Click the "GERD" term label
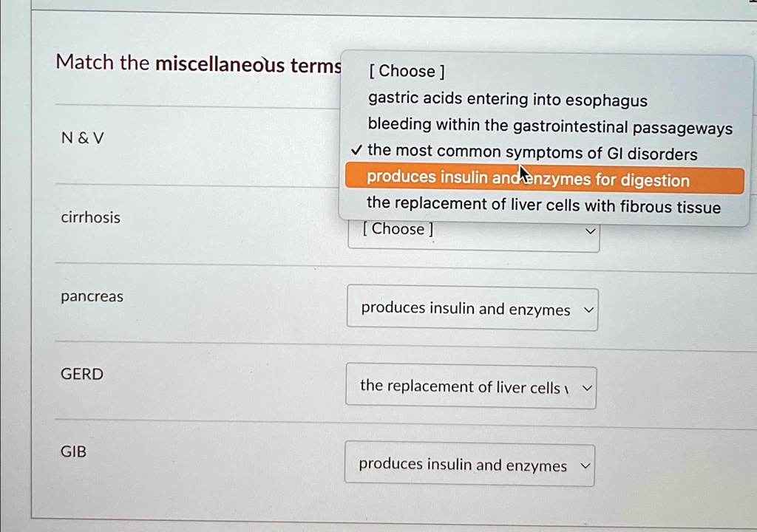 pos(81,374)
